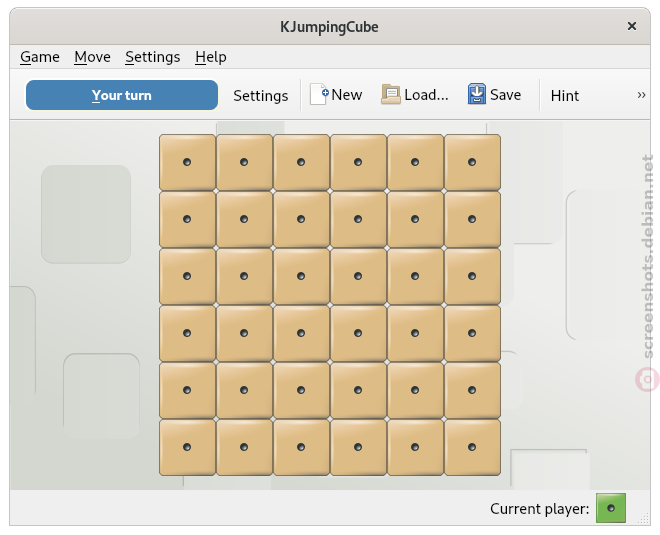Click cube in row 6, column 3

pyautogui.click(x=301, y=447)
